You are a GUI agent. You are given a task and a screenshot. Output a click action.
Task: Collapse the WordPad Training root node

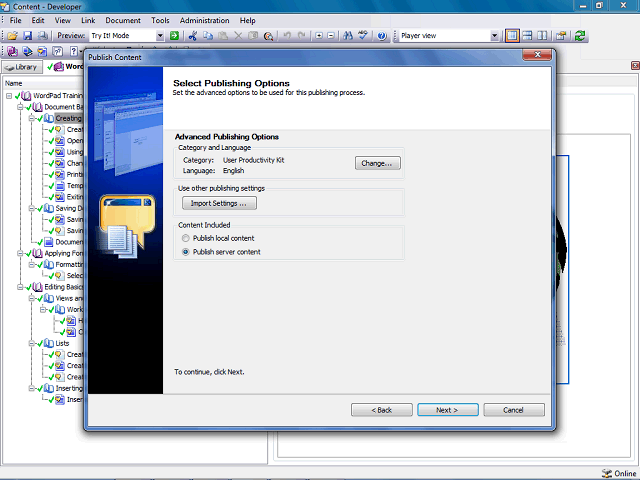9,96
